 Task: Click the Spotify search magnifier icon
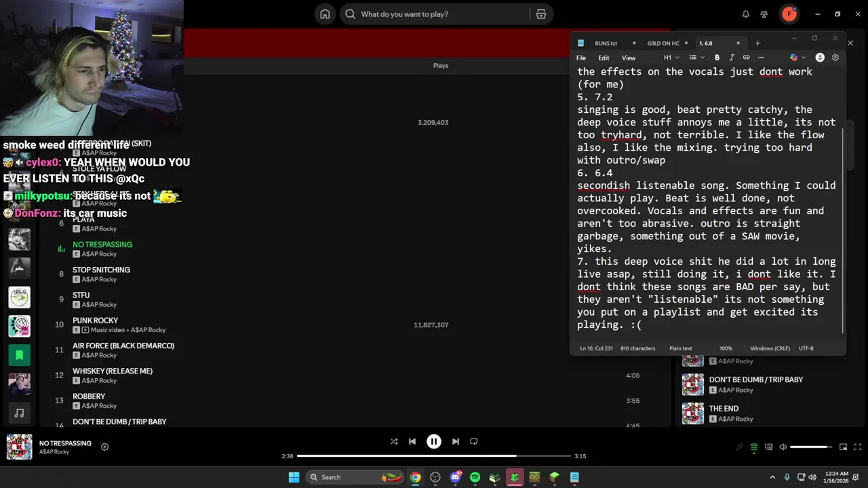point(350,14)
